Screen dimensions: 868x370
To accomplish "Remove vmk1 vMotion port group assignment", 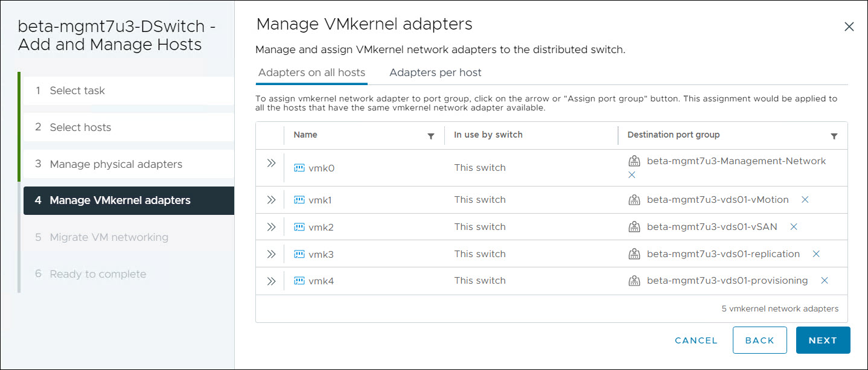I will [805, 200].
